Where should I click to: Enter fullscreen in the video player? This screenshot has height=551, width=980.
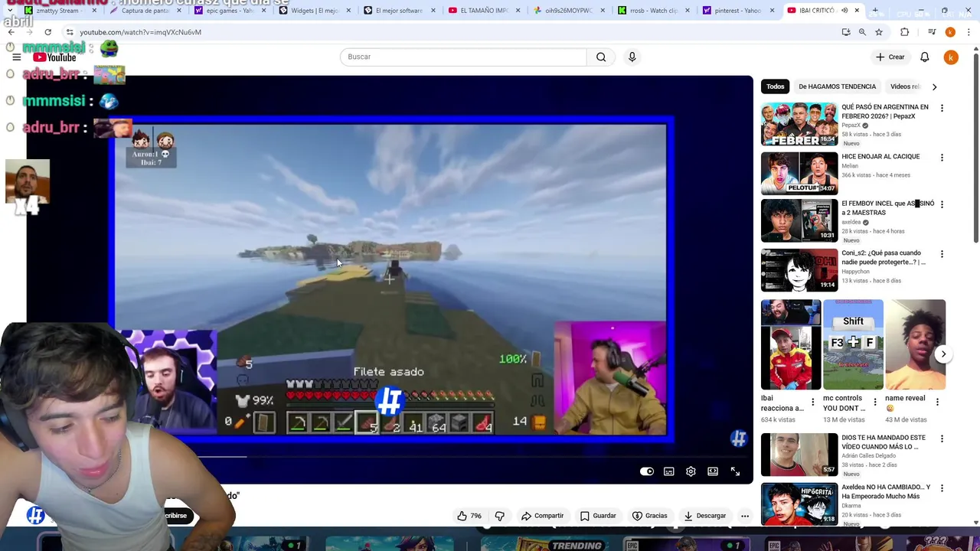point(735,471)
